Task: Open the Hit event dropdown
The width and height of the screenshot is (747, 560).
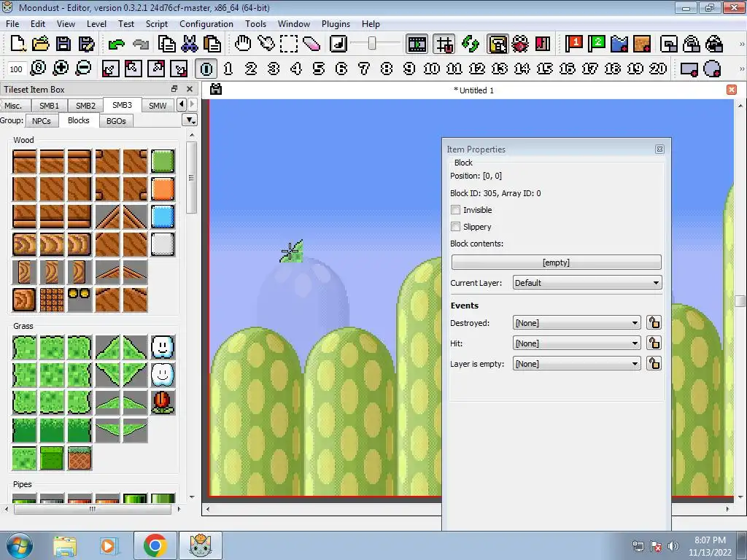Action: click(x=576, y=343)
